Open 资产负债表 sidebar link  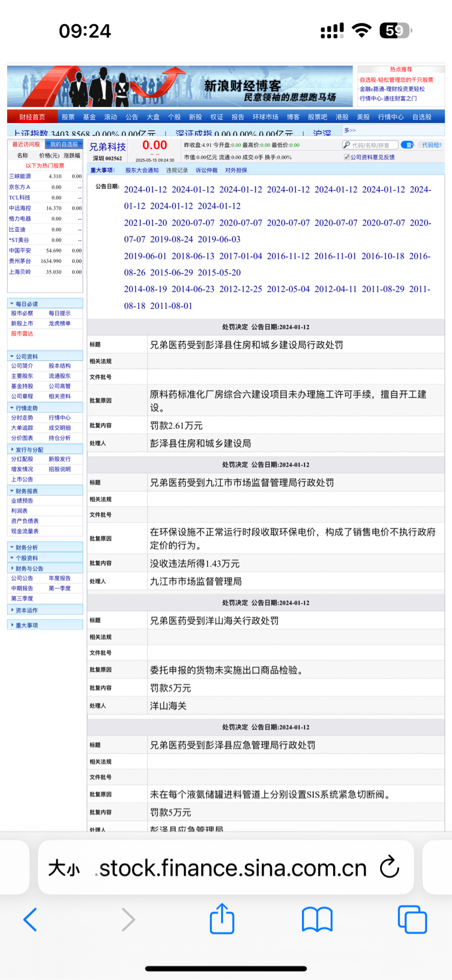click(25, 521)
